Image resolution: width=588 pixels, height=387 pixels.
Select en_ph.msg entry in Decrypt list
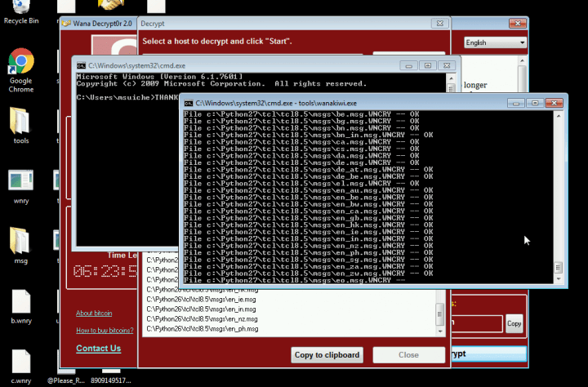coord(203,329)
